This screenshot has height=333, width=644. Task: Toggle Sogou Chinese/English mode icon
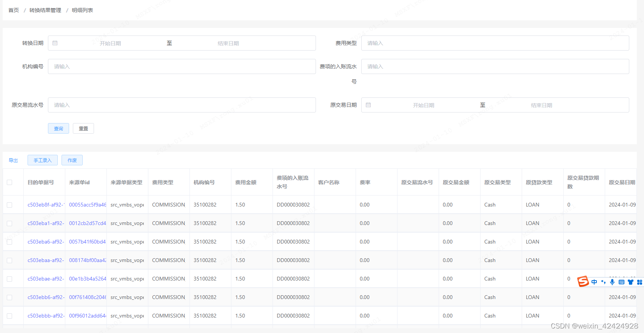tap(594, 282)
